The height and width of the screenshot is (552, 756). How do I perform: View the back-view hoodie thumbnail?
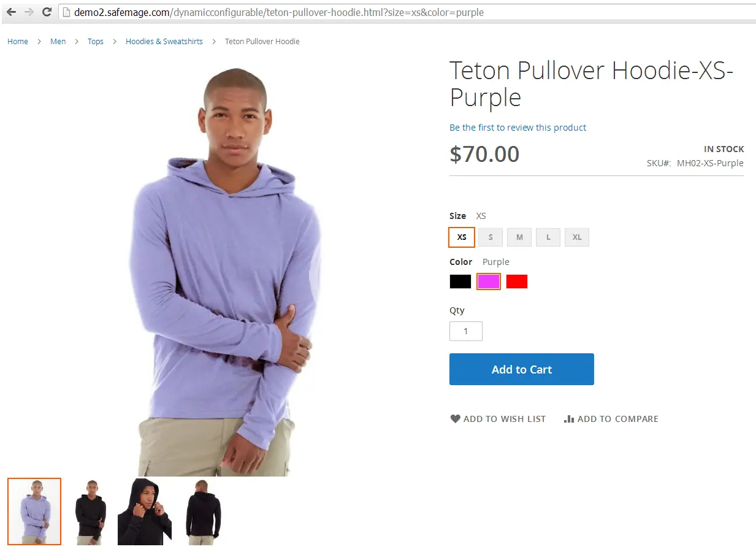(203, 512)
